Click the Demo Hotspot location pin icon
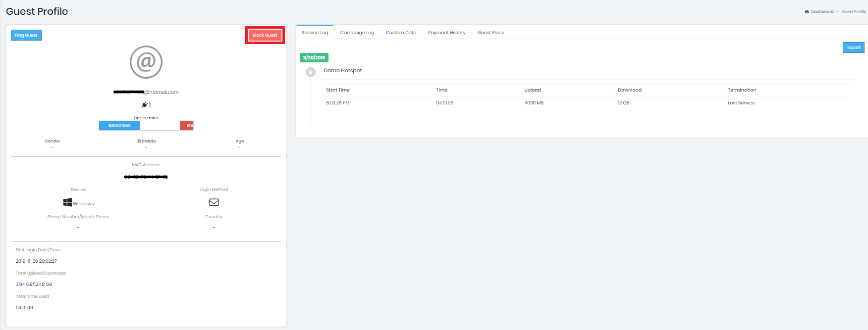The image size is (868, 330). tap(311, 72)
